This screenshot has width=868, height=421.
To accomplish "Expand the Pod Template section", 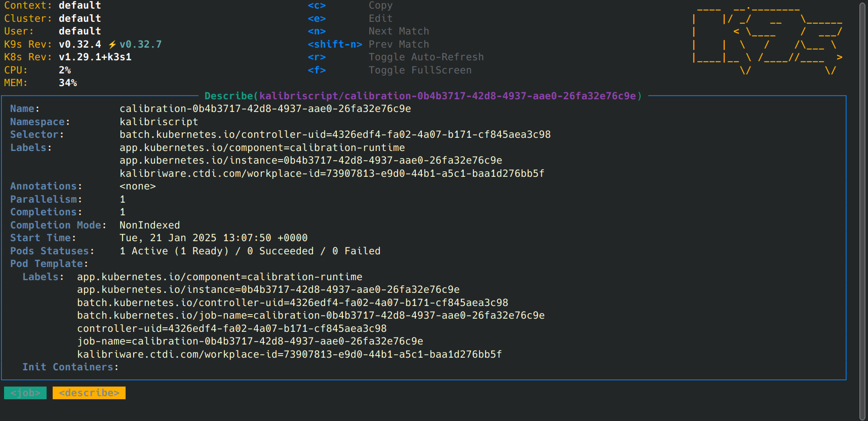I will (x=49, y=264).
